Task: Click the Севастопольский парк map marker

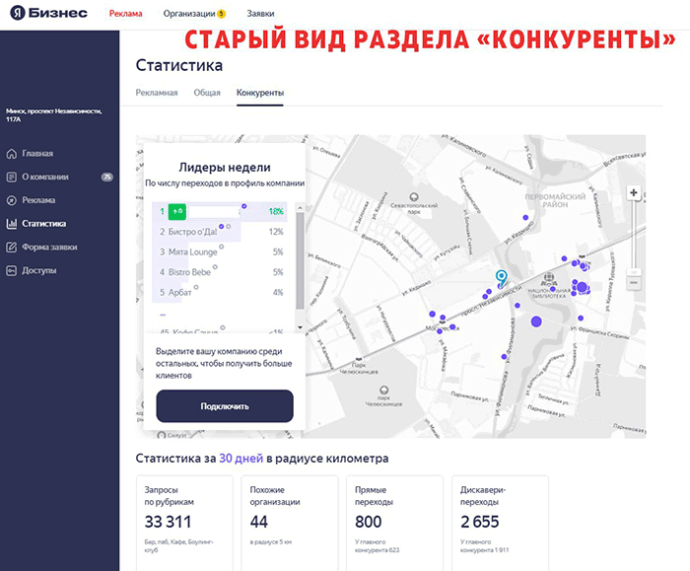Action: (414, 197)
